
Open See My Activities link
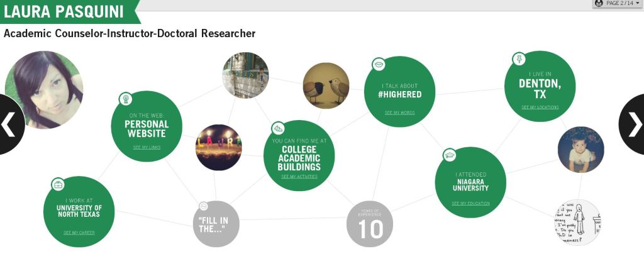[299, 177]
